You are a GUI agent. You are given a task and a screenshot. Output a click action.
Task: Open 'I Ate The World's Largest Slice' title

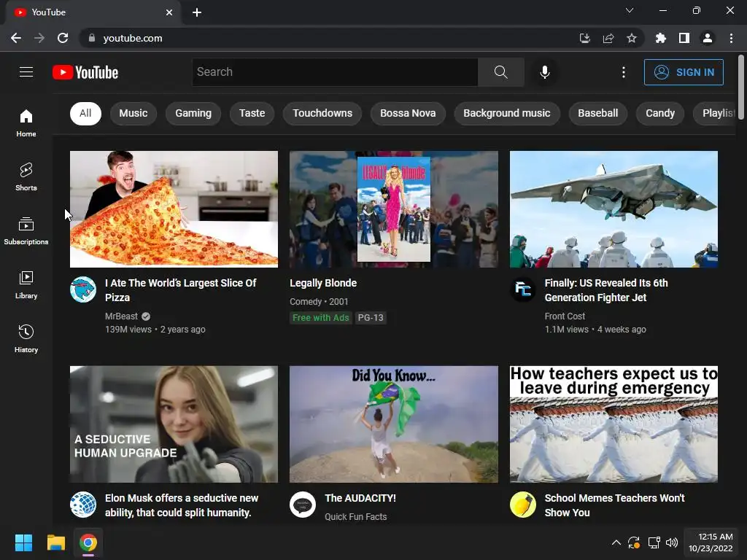pos(181,290)
